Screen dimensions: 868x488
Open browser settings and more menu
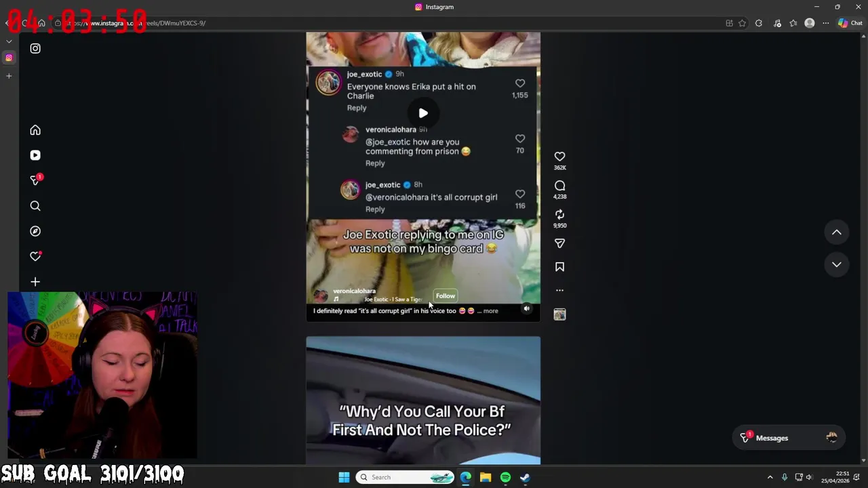tap(825, 23)
